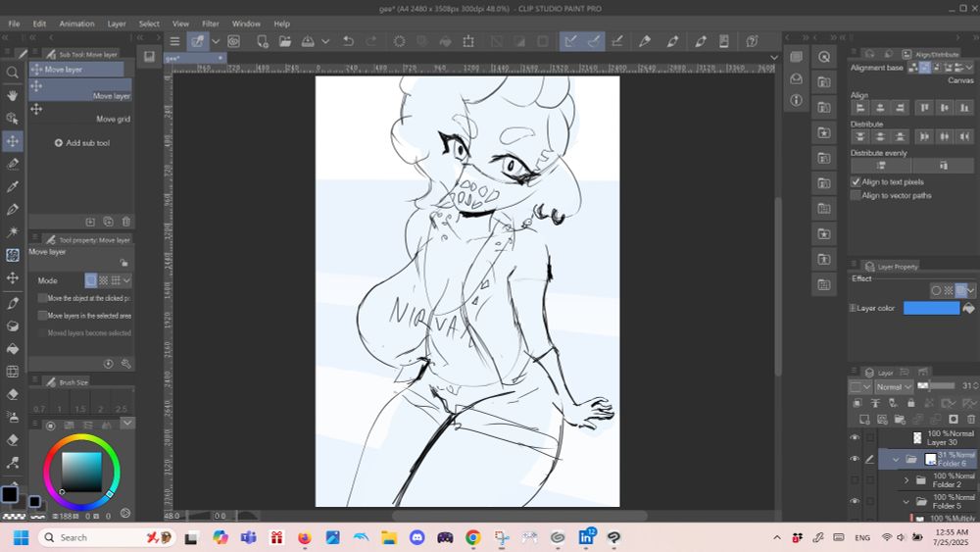This screenshot has height=552, width=980.
Task: Collapse Folder 5 in layer list
Action: click(x=906, y=501)
